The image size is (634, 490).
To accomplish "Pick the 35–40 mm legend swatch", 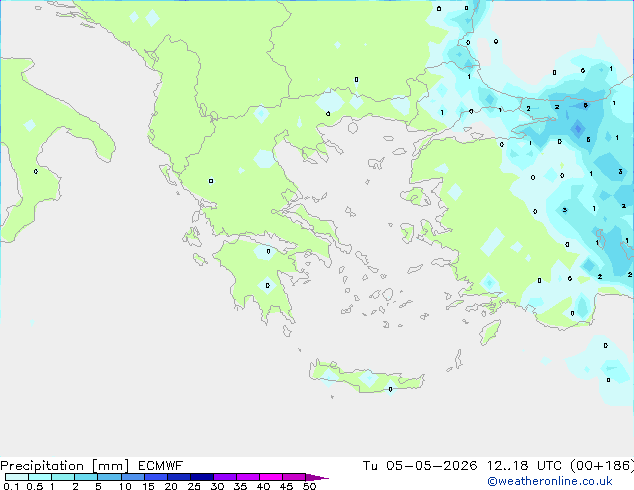I will coord(248,477).
